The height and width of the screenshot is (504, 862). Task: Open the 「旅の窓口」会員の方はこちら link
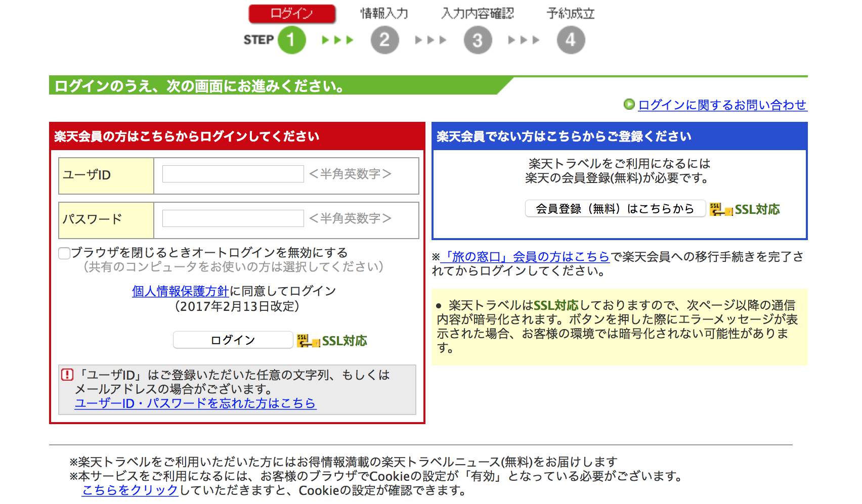[x=525, y=257]
